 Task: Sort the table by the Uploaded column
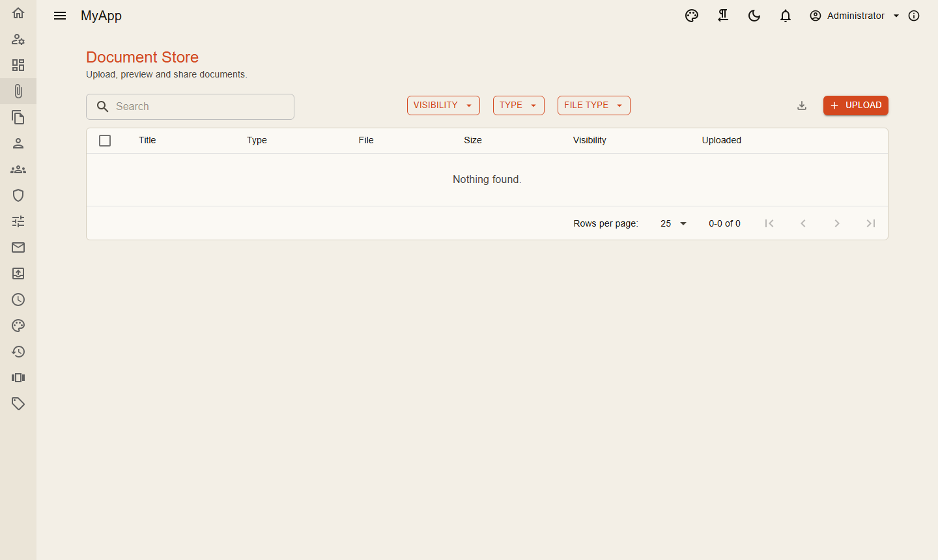click(x=722, y=140)
